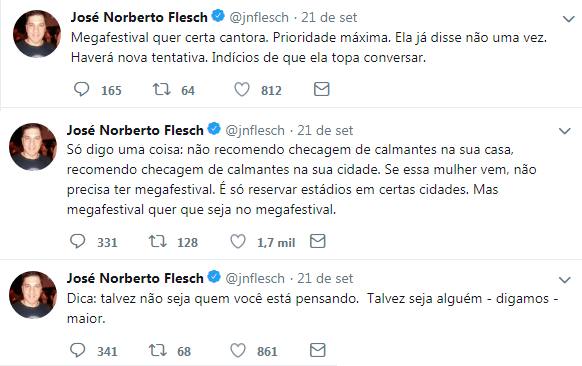
Task: Like the tweet with 1,7 mil likes
Action: (238, 241)
